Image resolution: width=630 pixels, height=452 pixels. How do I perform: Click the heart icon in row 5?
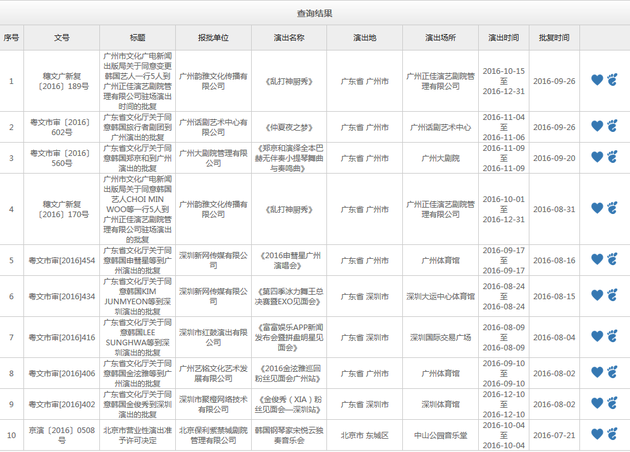tap(597, 260)
